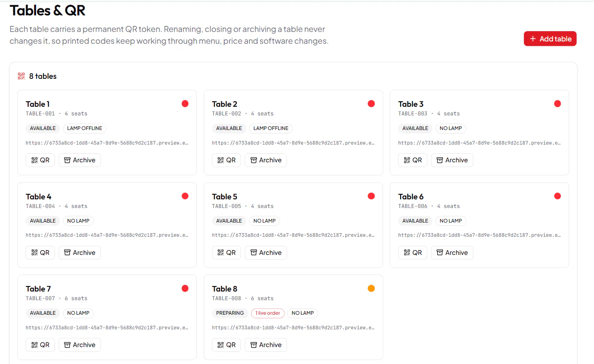Click the orange status dot on Table 8
The image size is (594, 364).
[x=371, y=288]
